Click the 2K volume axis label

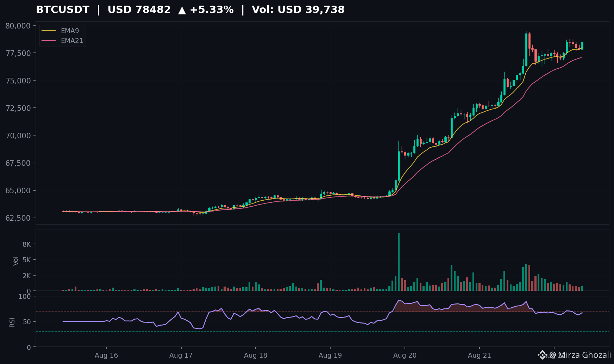pyautogui.click(x=27, y=276)
